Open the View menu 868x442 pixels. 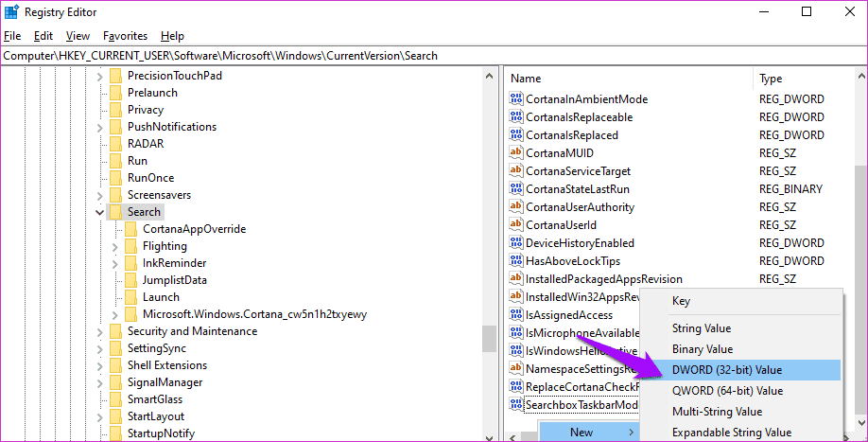click(78, 36)
